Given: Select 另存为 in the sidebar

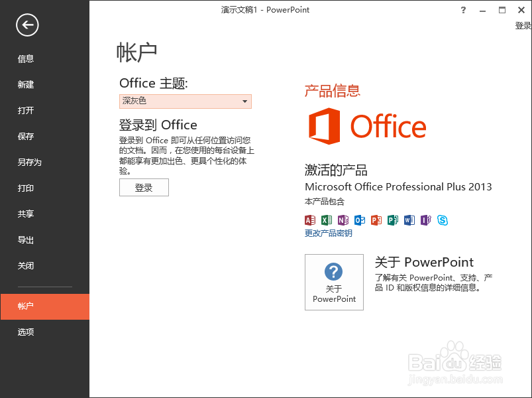Looking at the screenshot, I should 45,163.
